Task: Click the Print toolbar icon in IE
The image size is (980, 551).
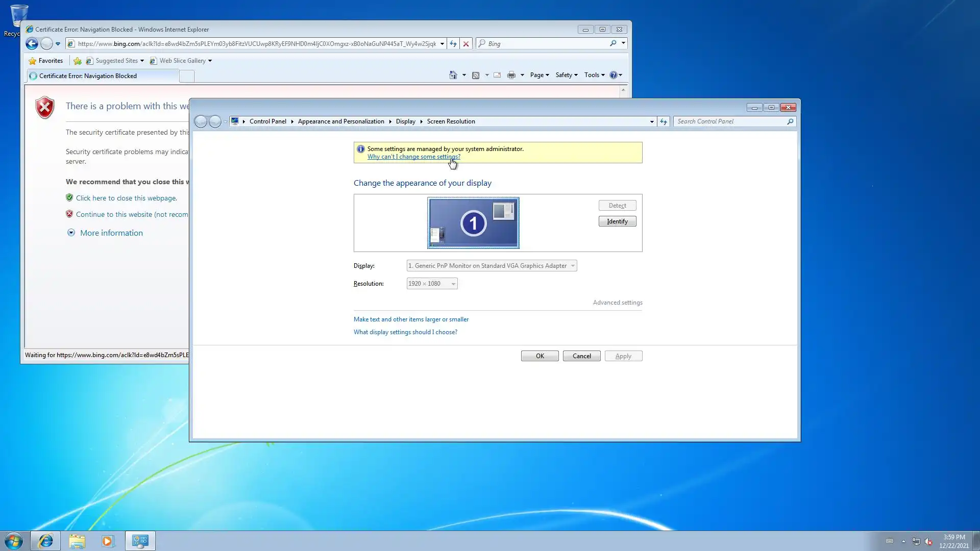Action: 511,75
